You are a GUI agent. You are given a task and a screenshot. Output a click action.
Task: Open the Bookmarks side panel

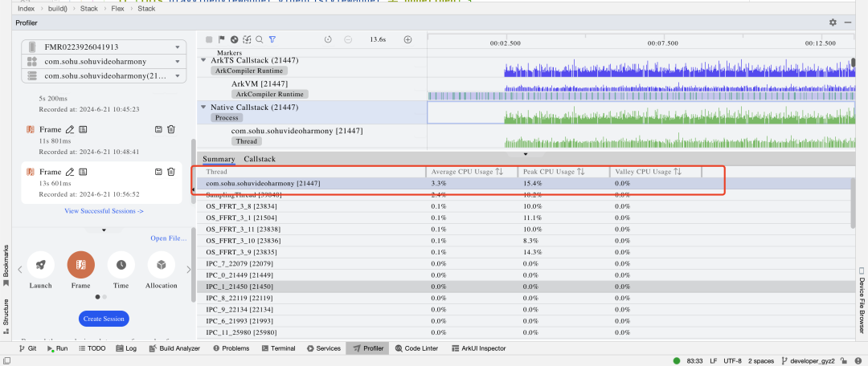click(6, 265)
